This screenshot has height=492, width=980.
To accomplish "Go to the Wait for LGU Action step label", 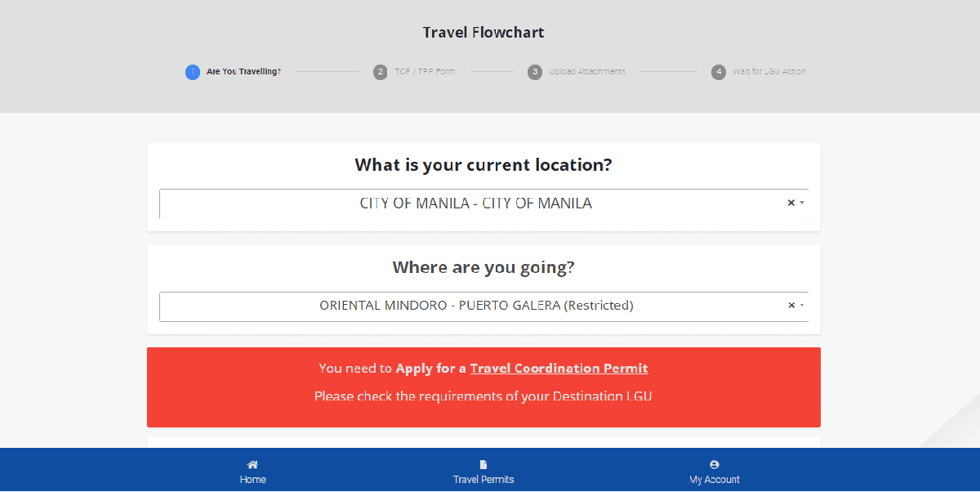I will click(x=768, y=72).
